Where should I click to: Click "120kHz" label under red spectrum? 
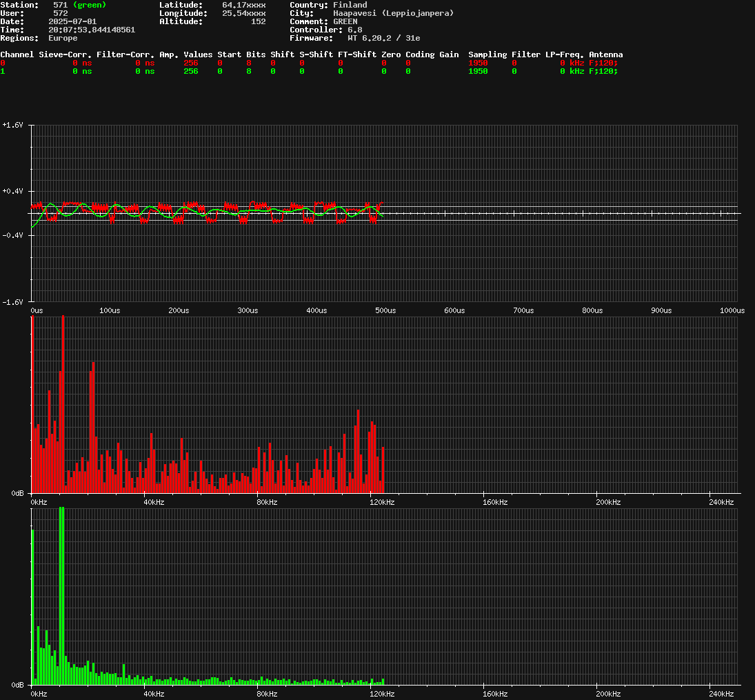tap(382, 503)
